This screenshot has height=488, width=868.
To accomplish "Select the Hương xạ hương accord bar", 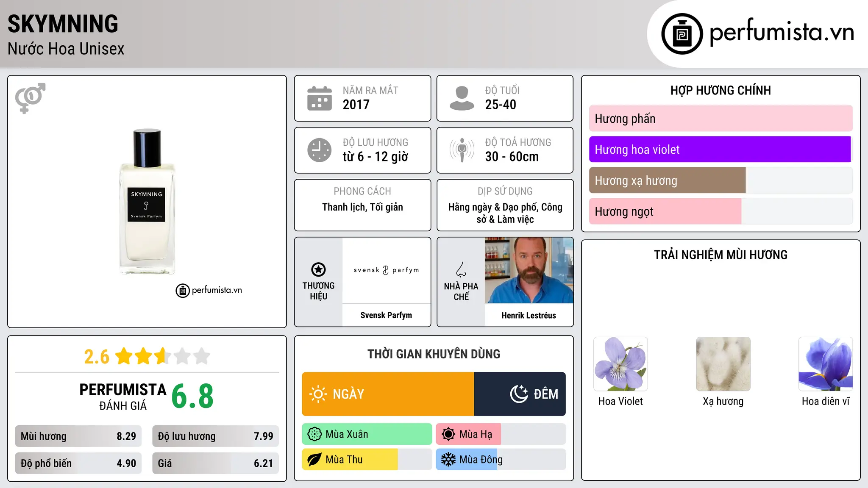I will pyautogui.click(x=721, y=180).
